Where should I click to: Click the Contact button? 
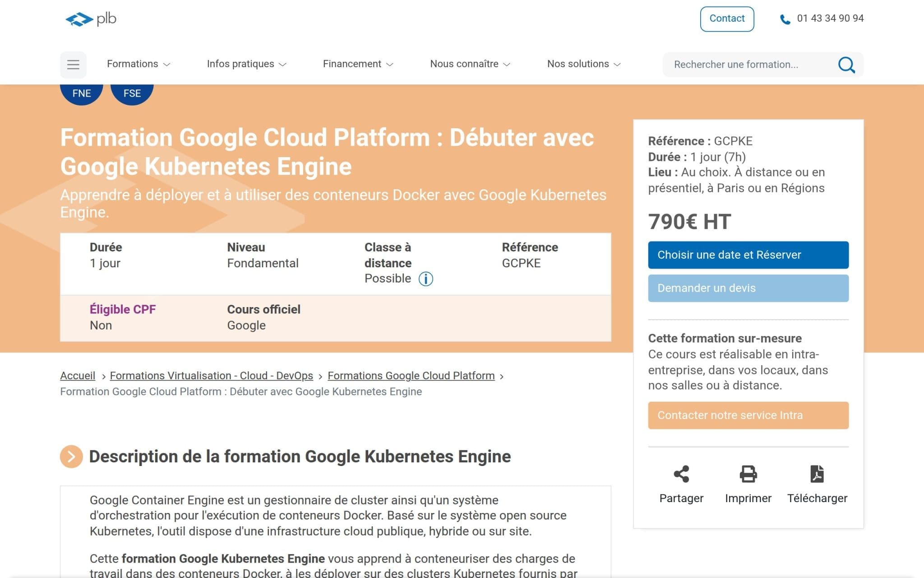727,19
